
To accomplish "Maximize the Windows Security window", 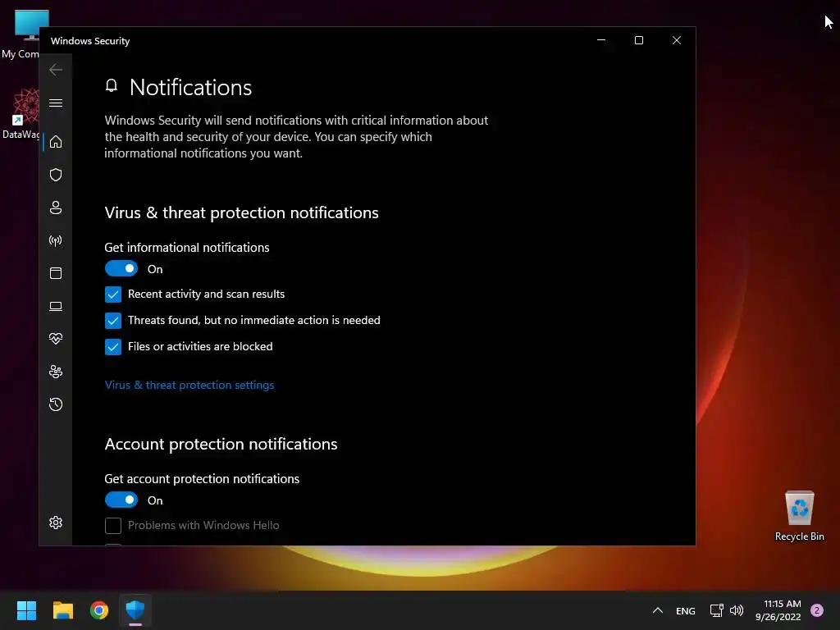I will pyautogui.click(x=638, y=40).
